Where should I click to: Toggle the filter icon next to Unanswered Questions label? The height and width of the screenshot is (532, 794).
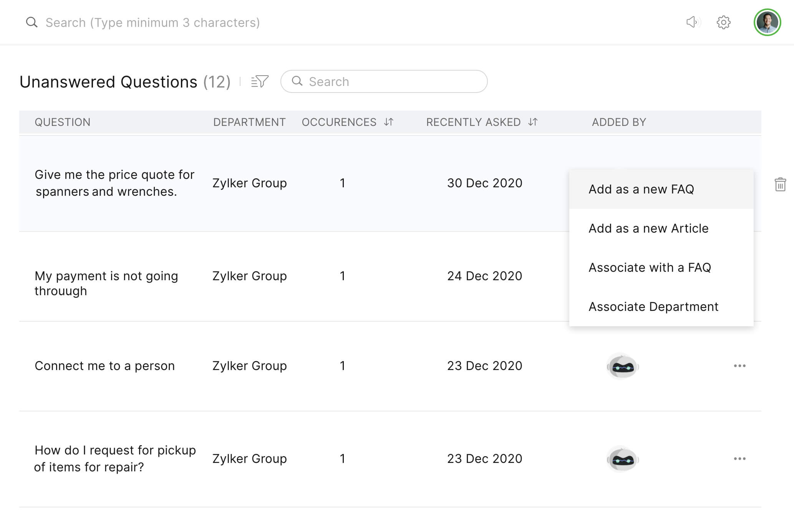point(259,81)
